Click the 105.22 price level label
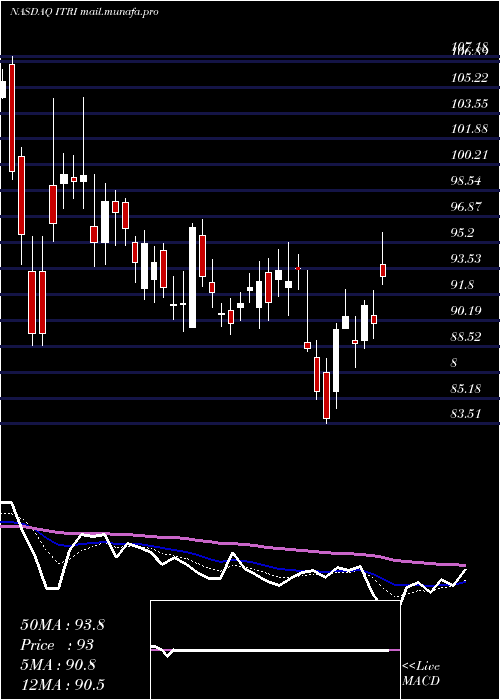 click(469, 78)
